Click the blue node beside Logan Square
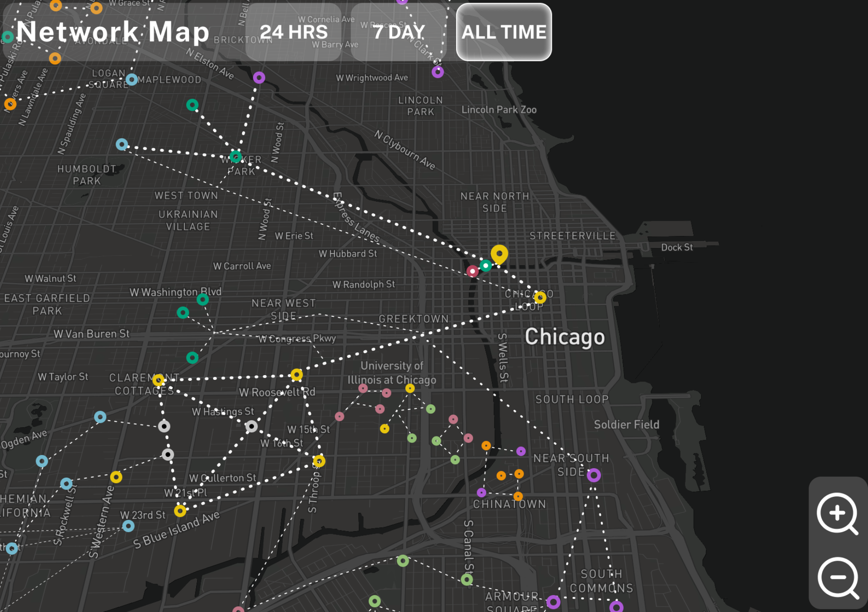The image size is (868, 612). (x=131, y=80)
